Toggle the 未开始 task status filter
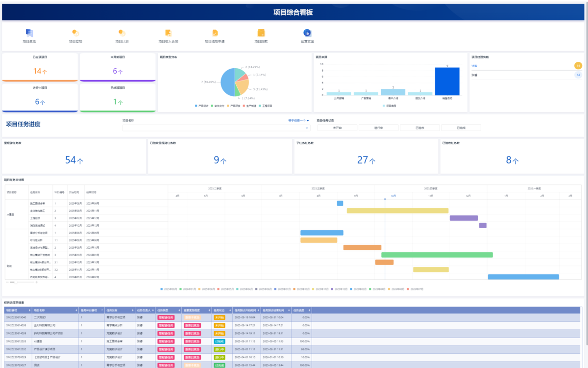The width and height of the screenshot is (588, 368). (x=337, y=128)
